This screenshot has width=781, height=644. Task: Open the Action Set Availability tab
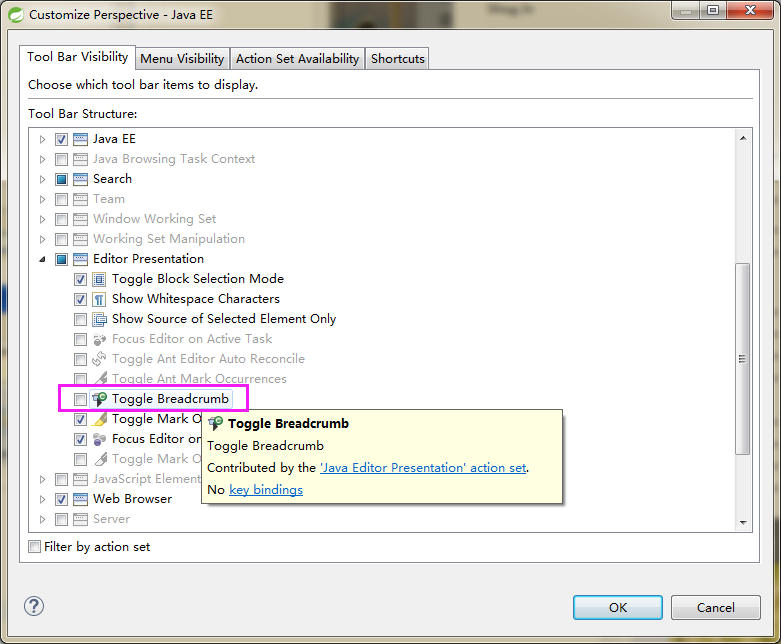pyautogui.click(x=297, y=59)
